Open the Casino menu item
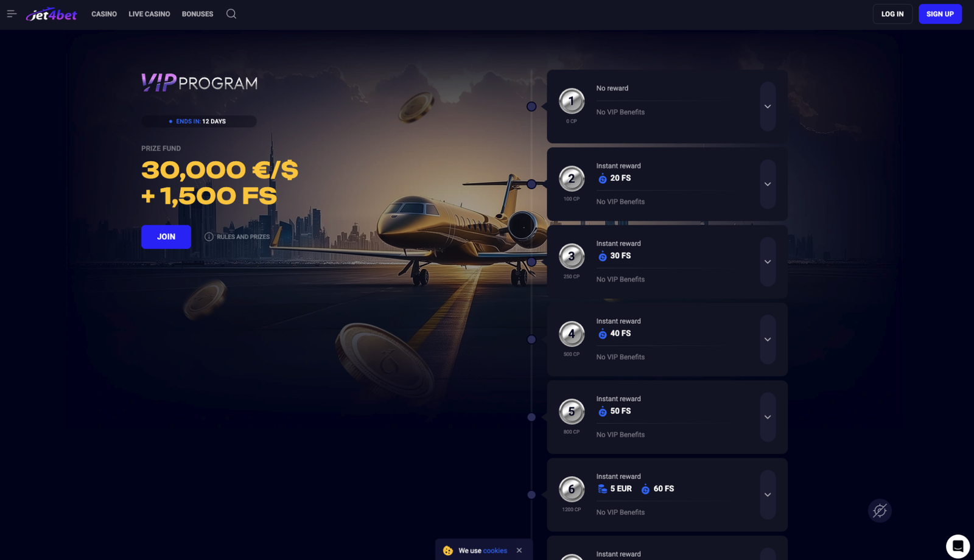 point(104,14)
